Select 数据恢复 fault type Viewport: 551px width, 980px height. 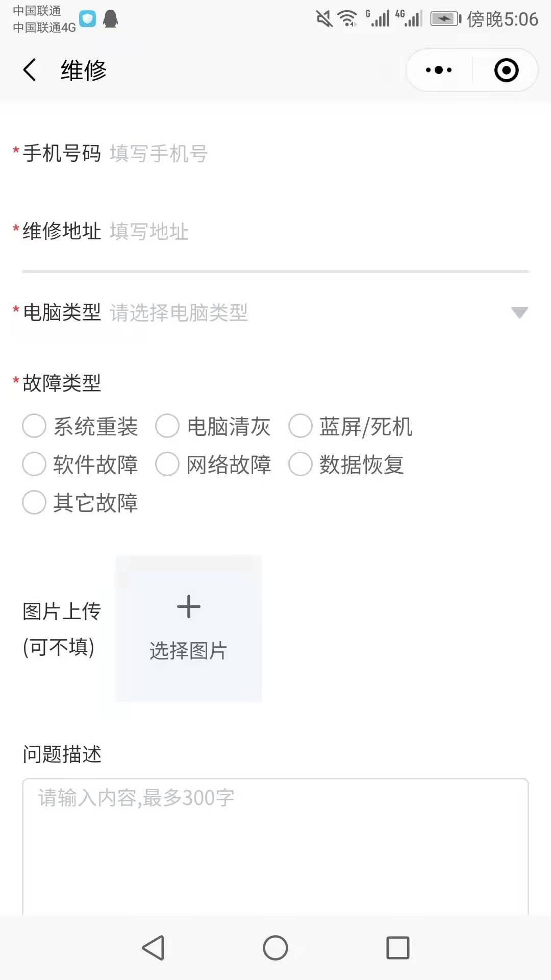[300, 464]
